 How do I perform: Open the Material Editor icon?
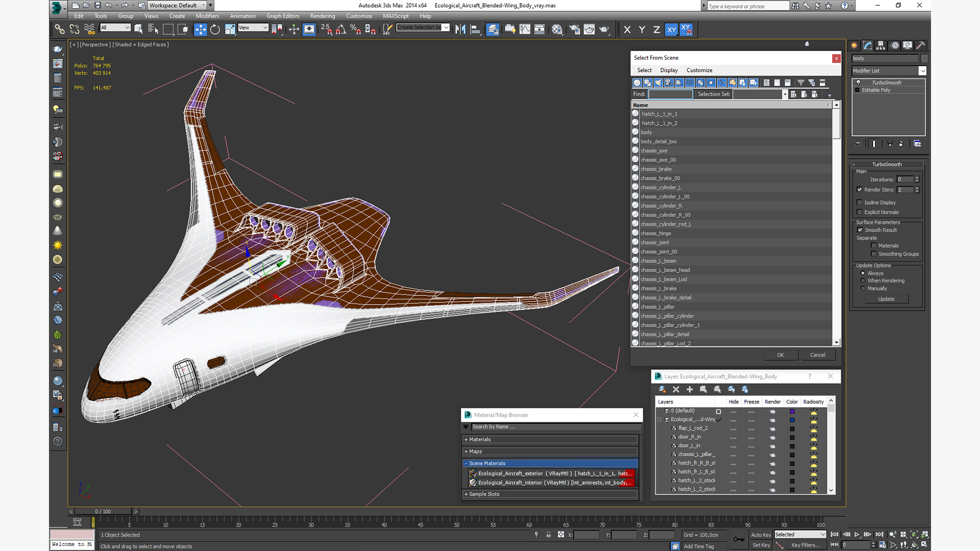557,30
